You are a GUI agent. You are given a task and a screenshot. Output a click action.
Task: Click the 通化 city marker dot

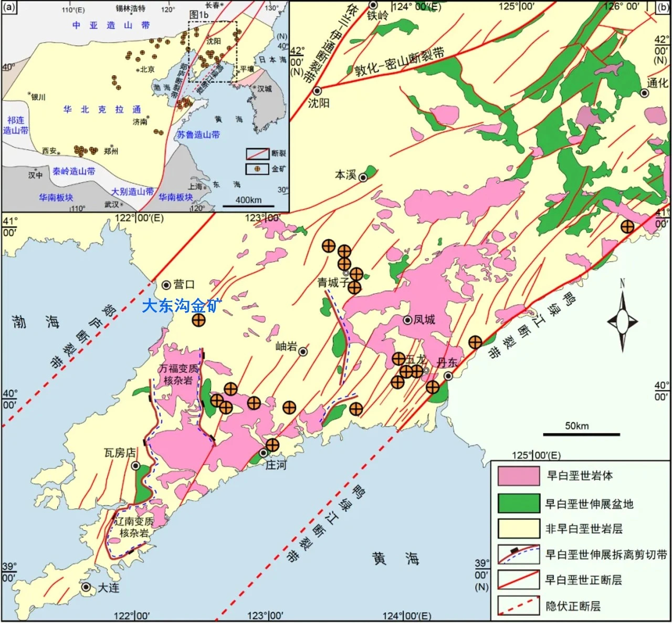pos(645,93)
